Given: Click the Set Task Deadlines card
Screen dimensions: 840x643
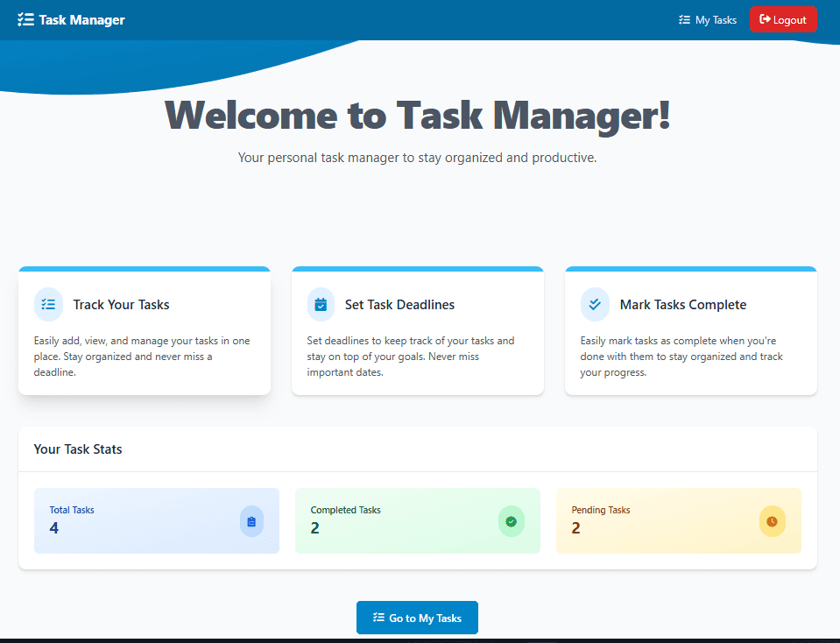Looking at the screenshot, I should tap(417, 330).
